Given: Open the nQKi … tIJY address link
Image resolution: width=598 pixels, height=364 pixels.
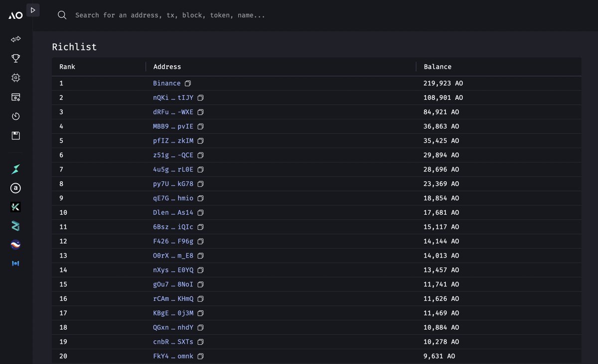Looking at the screenshot, I should 173,98.
